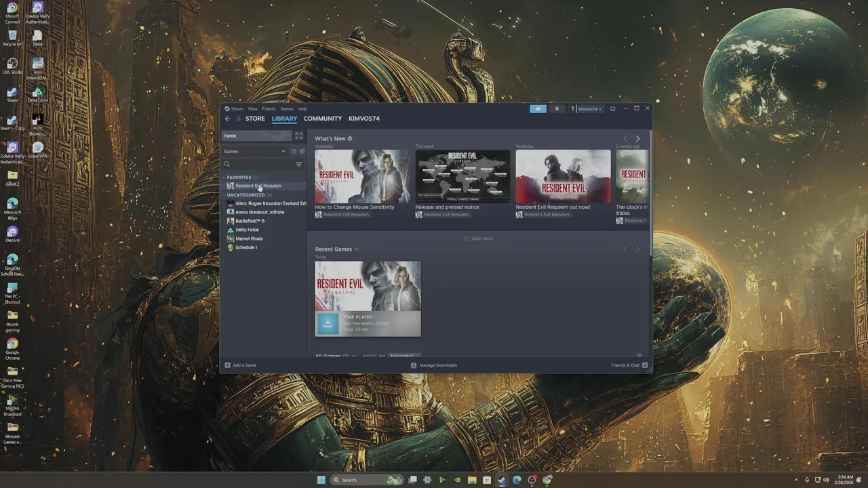
Task: Select Delta Force desktop icon
Action: (x=38, y=95)
